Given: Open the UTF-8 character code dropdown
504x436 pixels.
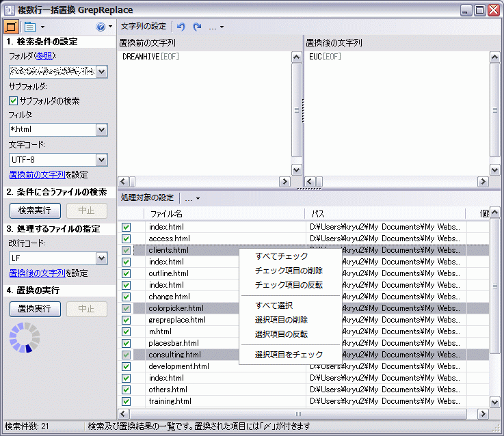Looking at the screenshot, I should pos(102,160).
